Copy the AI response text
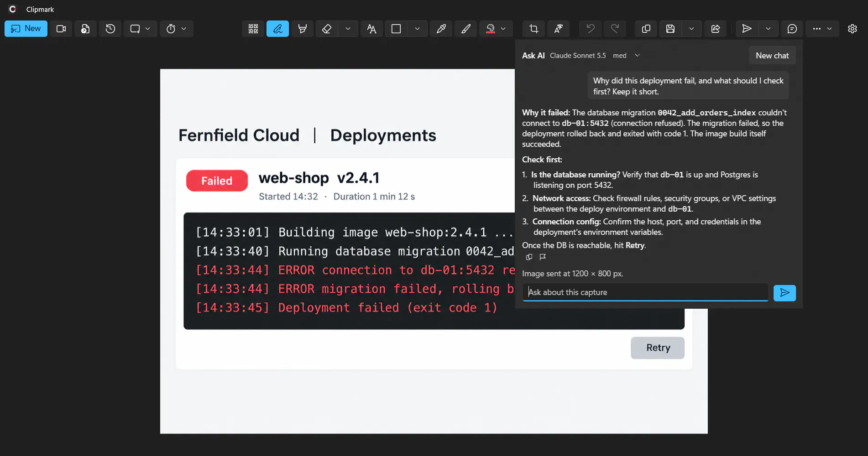 coord(529,257)
